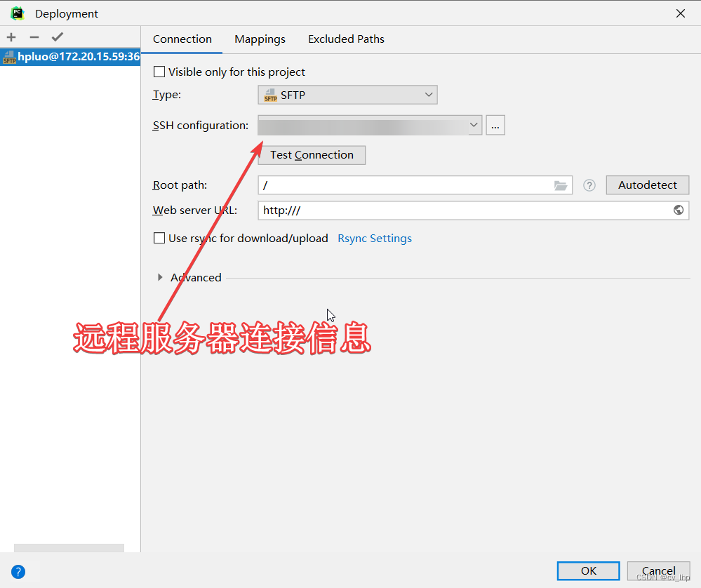Click the SFTP icon on the server entry
Screen dimensions: 701x588
coord(9,56)
